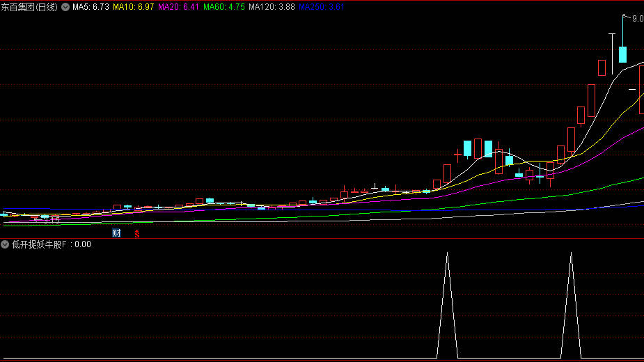Click the green MA60: 4.75 label
Image resolution: width=644 pixels, height=362 pixels.
[x=223, y=6]
